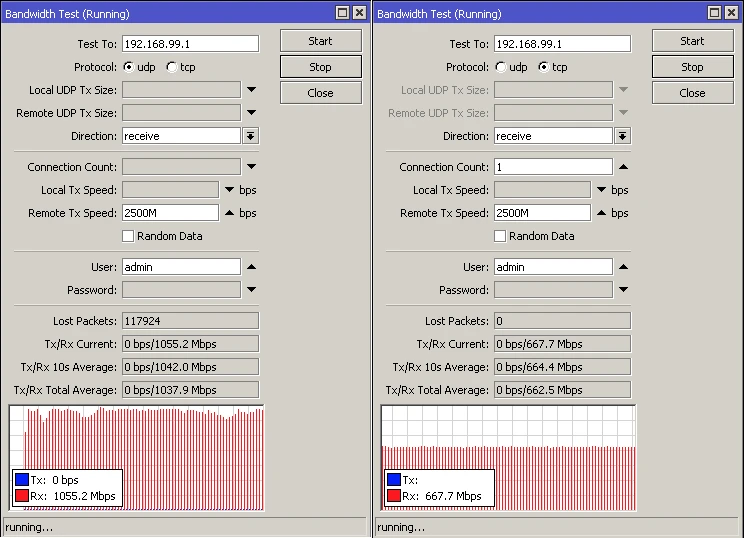
Task: Close right window via title bar X
Action: click(x=732, y=13)
